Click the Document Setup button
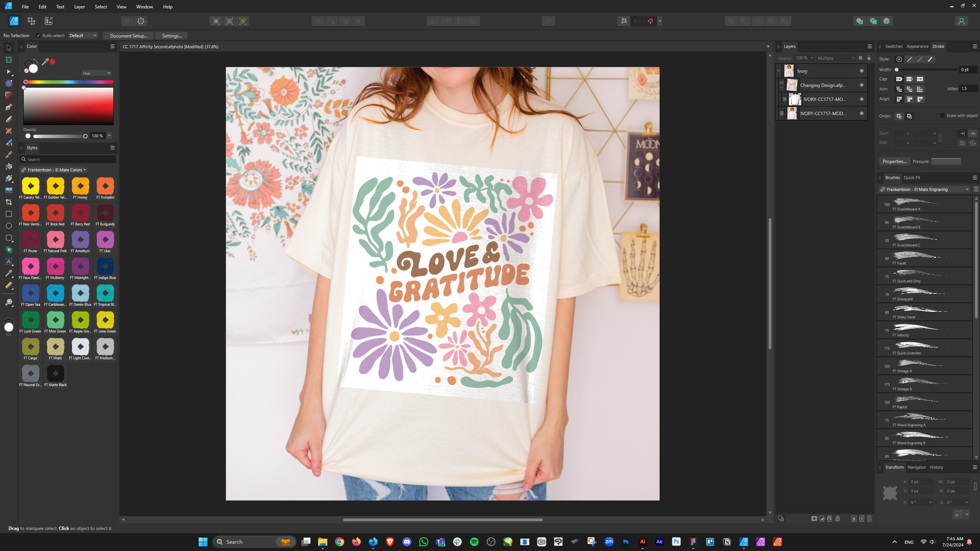Screen dimensions: 980x551 [129, 36]
